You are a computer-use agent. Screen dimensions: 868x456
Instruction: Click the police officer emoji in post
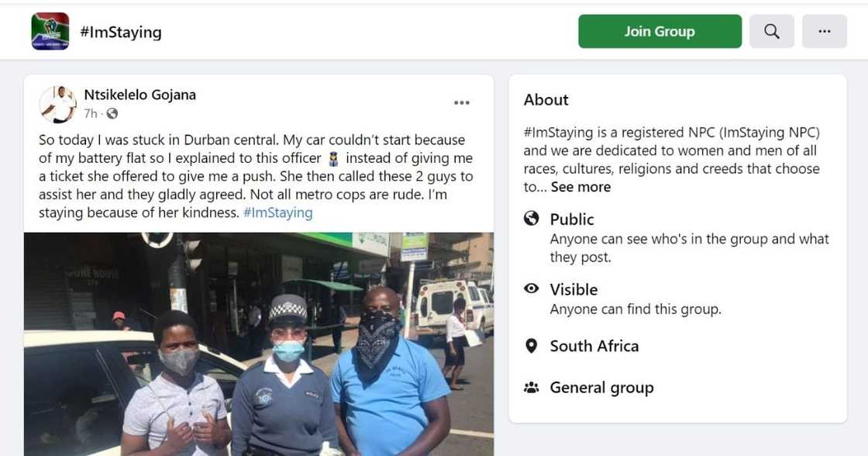click(334, 159)
